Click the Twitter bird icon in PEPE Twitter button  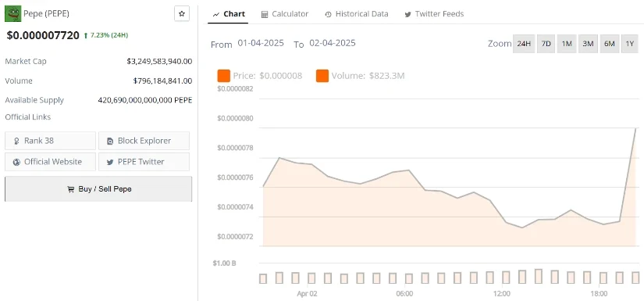(109, 162)
